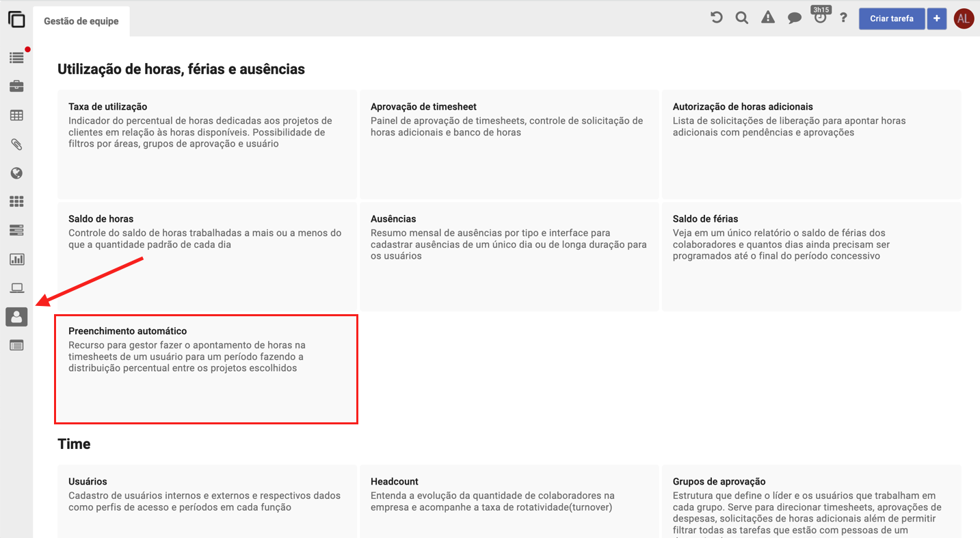The height and width of the screenshot is (538, 980).
Task: Open the Saldo de férias card
Action: click(811, 256)
